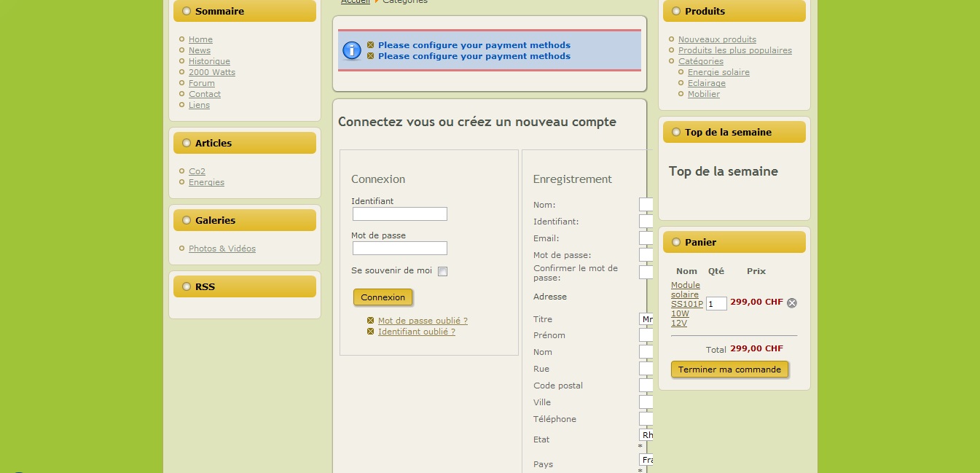Image resolution: width=980 pixels, height=473 pixels.
Task: Click the first Nom registration field
Action: (646, 205)
